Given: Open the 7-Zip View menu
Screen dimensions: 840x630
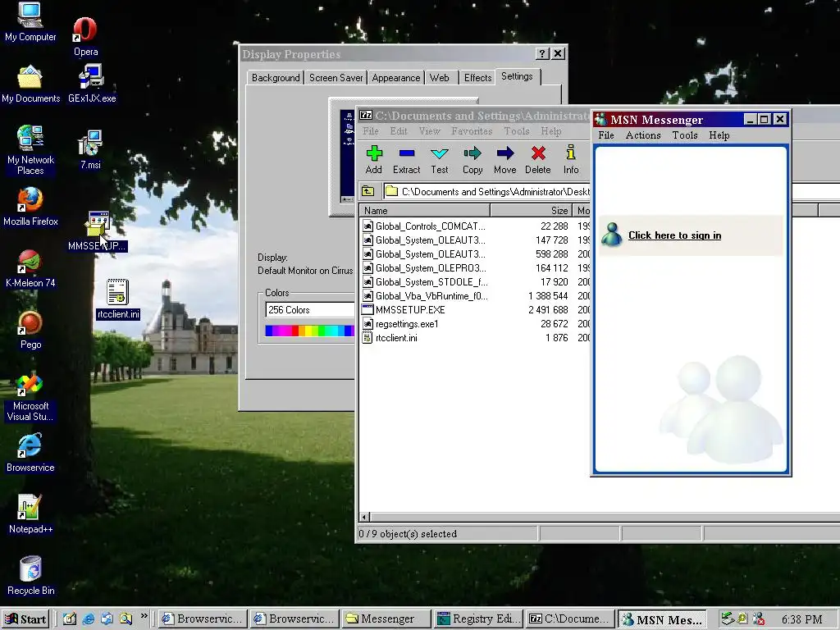Looking at the screenshot, I should [x=429, y=130].
